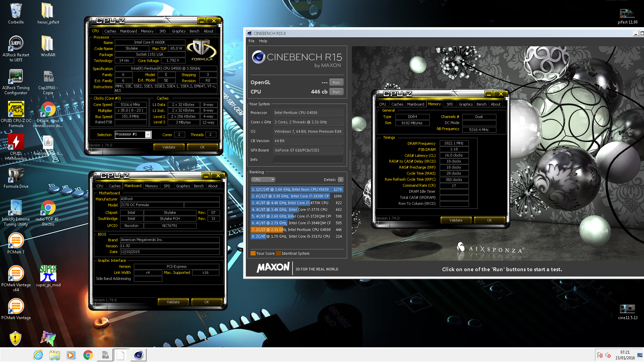The image size is (644, 362).
Task: Open Cinebench Help menu
Action: (263, 41)
